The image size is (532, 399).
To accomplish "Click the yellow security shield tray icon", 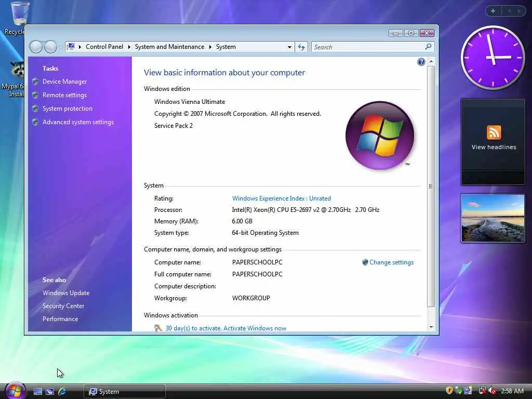I will point(449,391).
